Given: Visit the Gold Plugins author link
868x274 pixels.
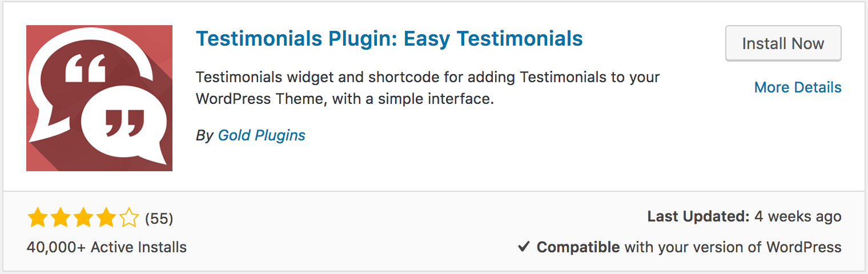Looking at the screenshot, I should point(262,135).
